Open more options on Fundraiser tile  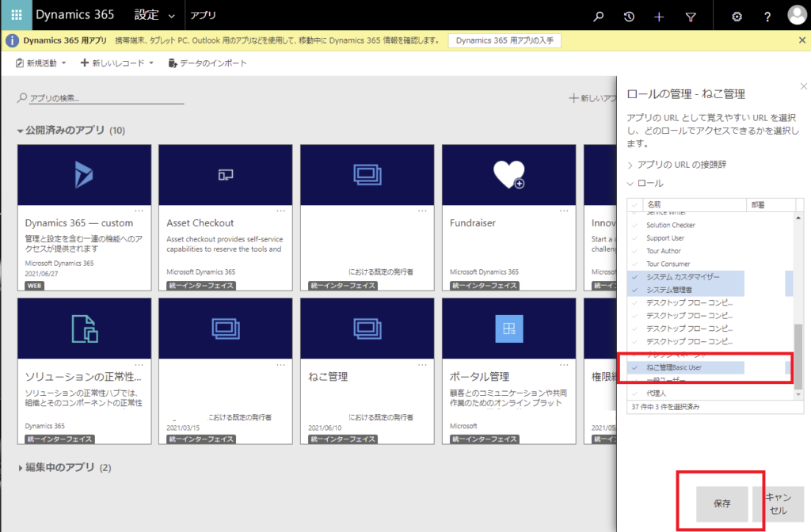[x=564, y=211]
